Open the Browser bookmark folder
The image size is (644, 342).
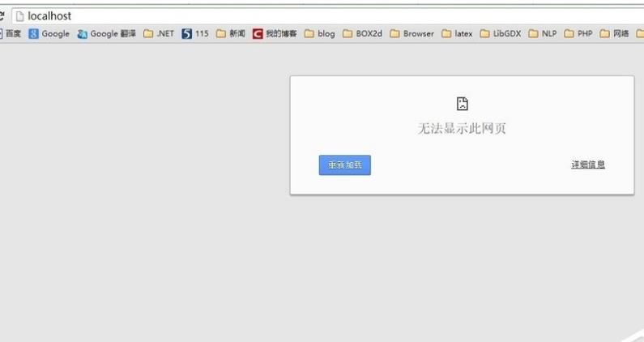pyautogui.click(x=412, y=34)
